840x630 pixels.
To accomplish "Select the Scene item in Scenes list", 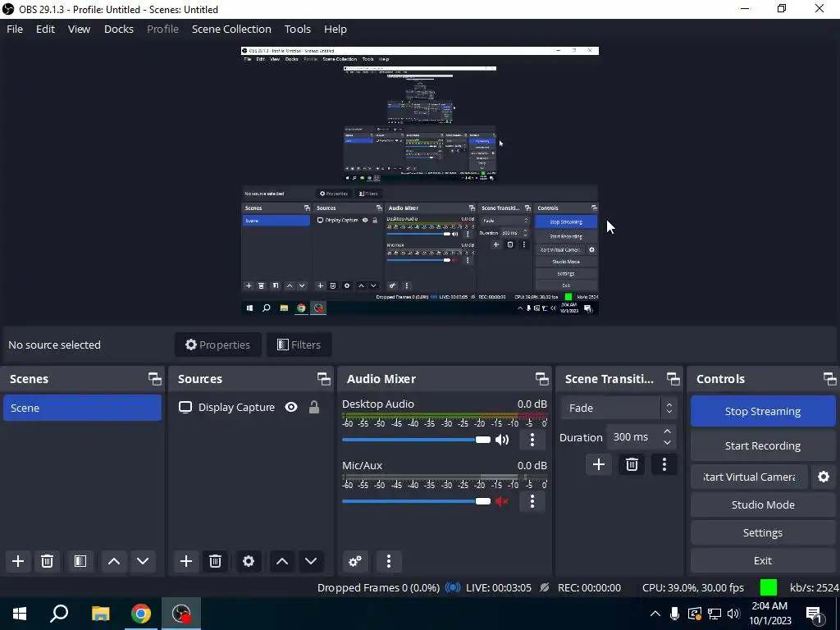I will 82,408.
